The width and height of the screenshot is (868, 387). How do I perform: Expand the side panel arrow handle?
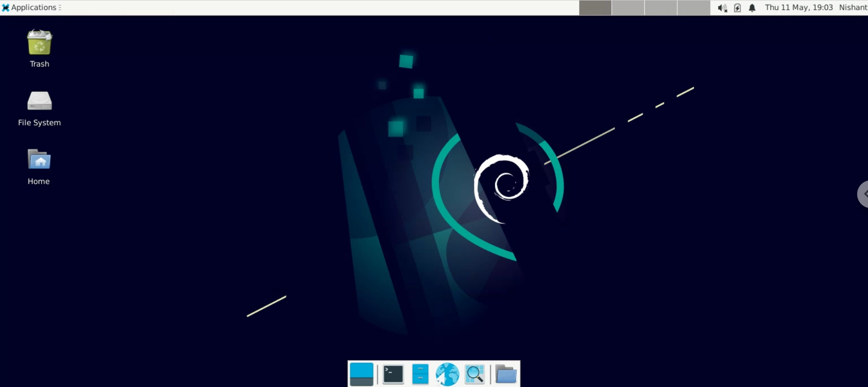(x=863, y=194)
